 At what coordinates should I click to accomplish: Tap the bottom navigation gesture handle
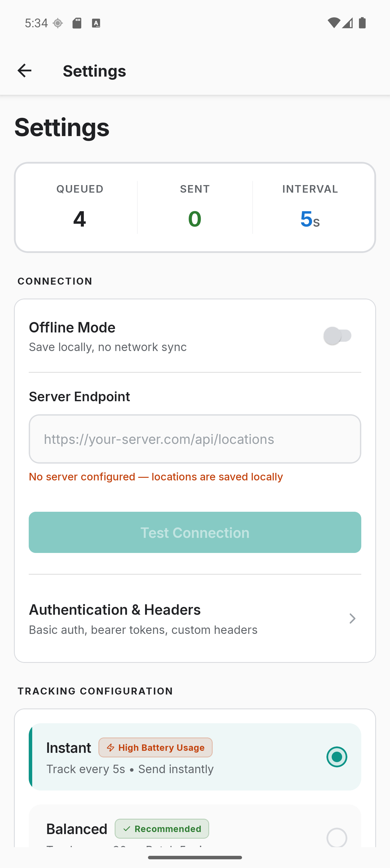tap(195, 858)
